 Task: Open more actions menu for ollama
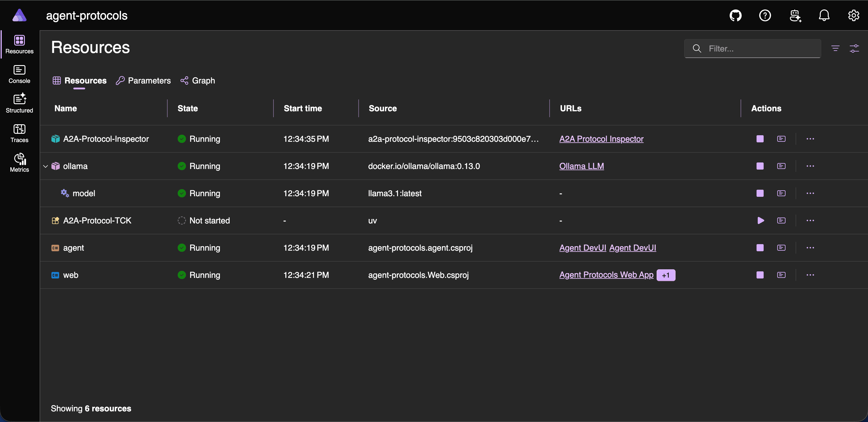pyautogui.click(x=810, y=166)
